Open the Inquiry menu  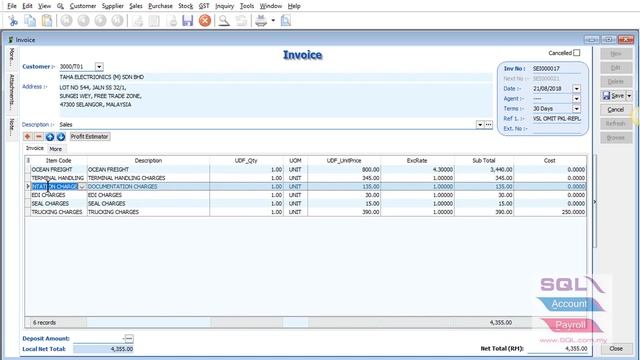coord(224,6)
